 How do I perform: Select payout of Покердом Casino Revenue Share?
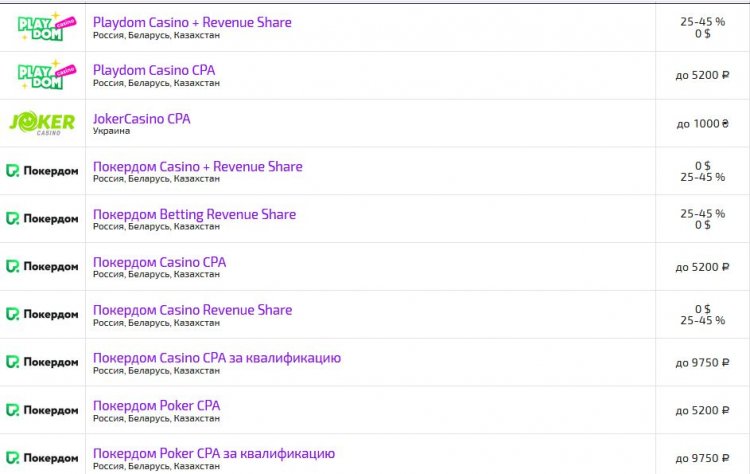703,315
